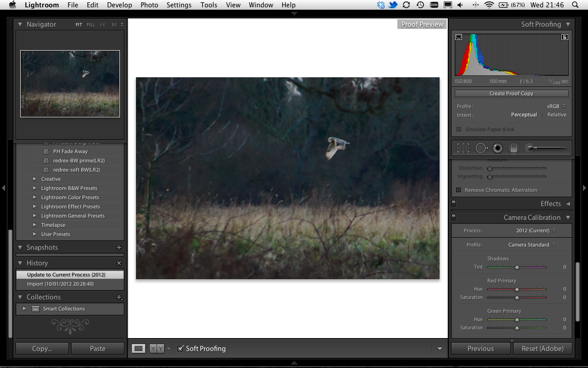Expand the Lightroom B&W Presets folder
This screenshot has width=588, height=368.
point(34,188)
